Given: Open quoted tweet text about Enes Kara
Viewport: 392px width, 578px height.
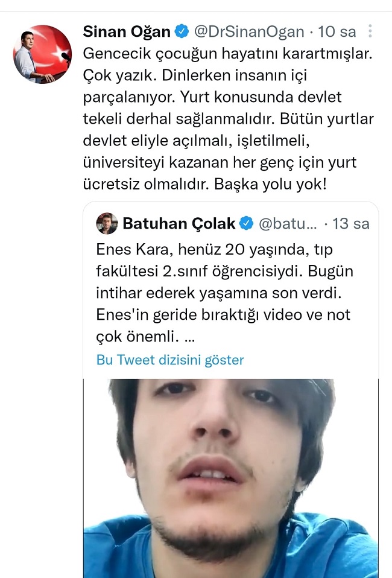Looking at the screenshot, I should point(225,293).
